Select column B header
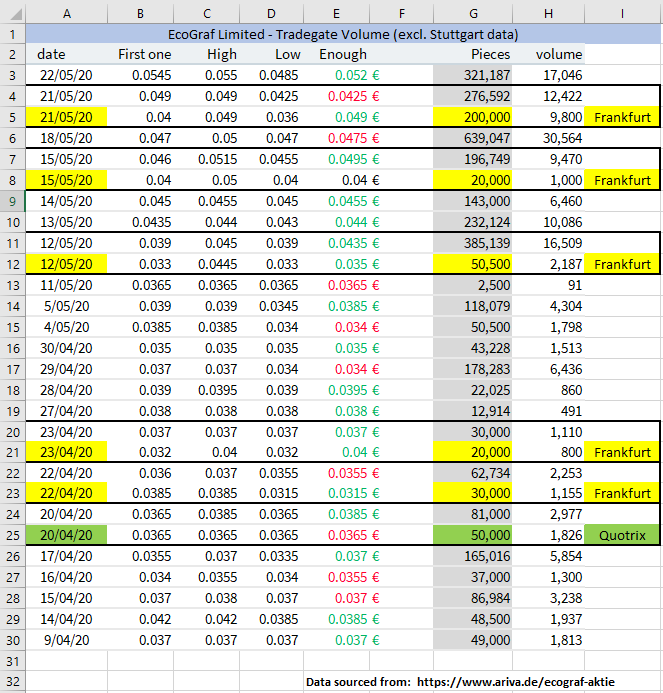The image size is (663, 693). tap(140, 14)
